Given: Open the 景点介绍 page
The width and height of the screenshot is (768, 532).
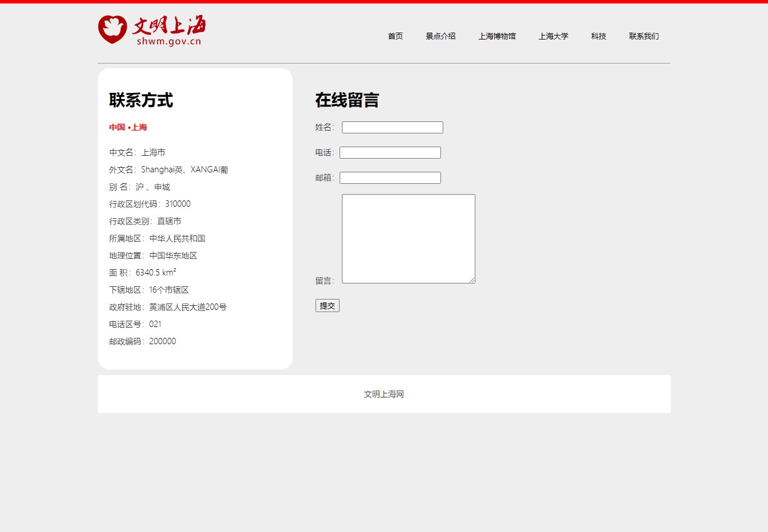Looking at the screenshot, I should pyautogui.click(x=440, y=36).
